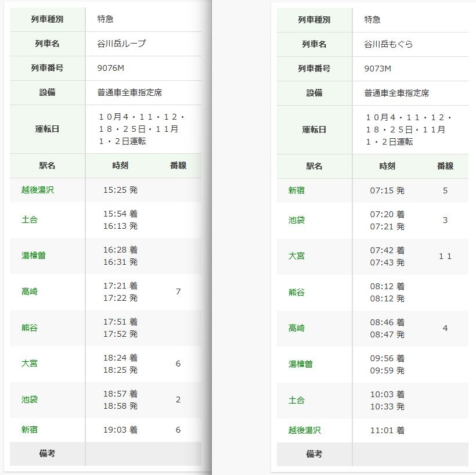The height and width of the screenshot is (475, 476).
Task: Open 高崎 station in 谷川岳もぐら table
Action: (297, 328)
